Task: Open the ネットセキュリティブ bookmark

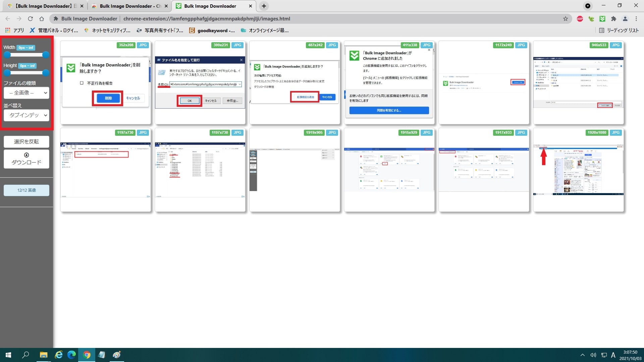Action: (x=107, y=30)
